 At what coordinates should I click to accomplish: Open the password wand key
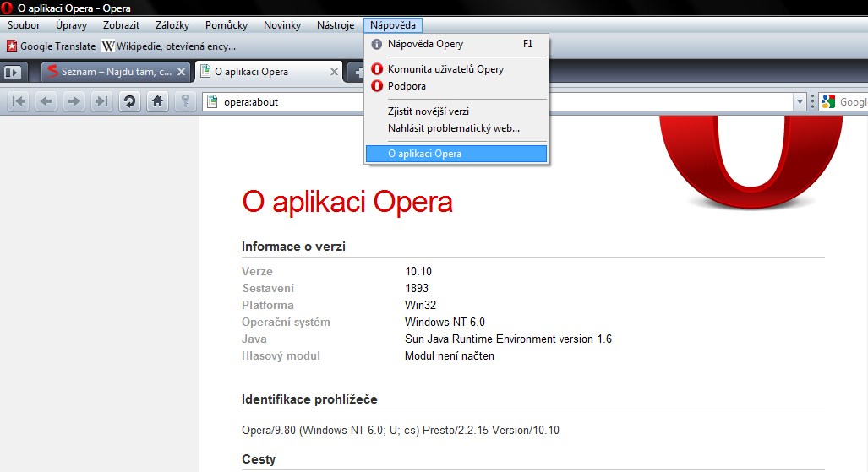click(185, 101)
